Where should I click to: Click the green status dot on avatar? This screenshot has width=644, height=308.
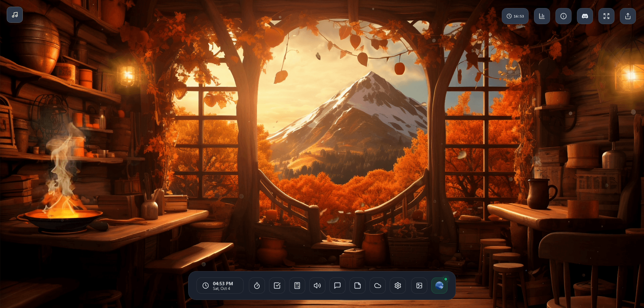coord(446,279)
